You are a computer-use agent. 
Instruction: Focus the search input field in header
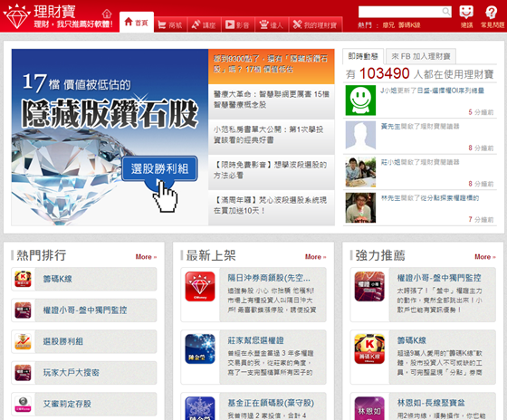399,12
